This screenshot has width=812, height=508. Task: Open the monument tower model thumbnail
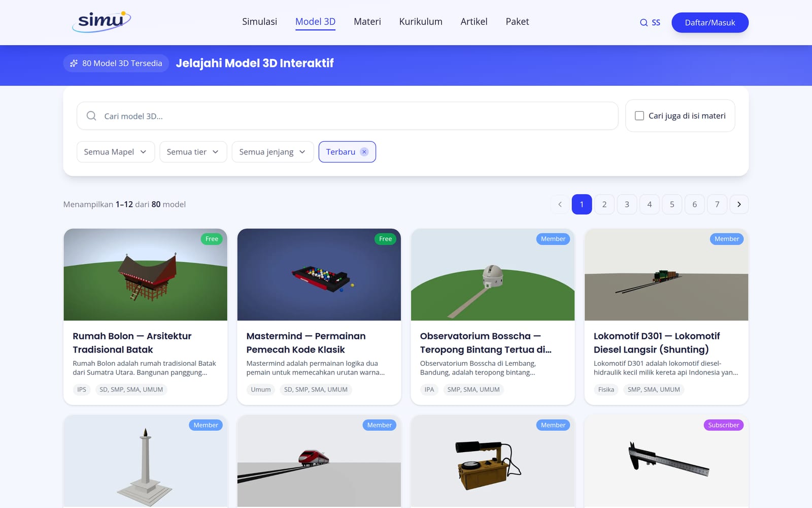pos(146,461)
